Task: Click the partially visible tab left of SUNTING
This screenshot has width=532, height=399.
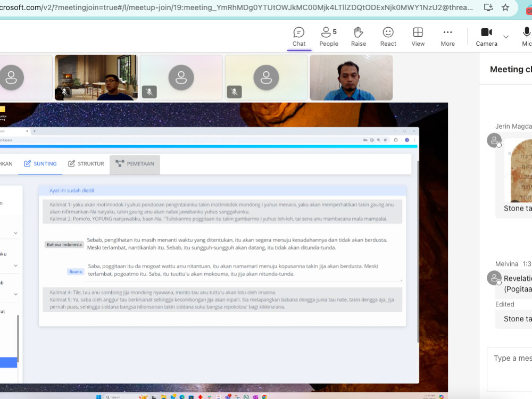Action: click(x=6, y=164)
